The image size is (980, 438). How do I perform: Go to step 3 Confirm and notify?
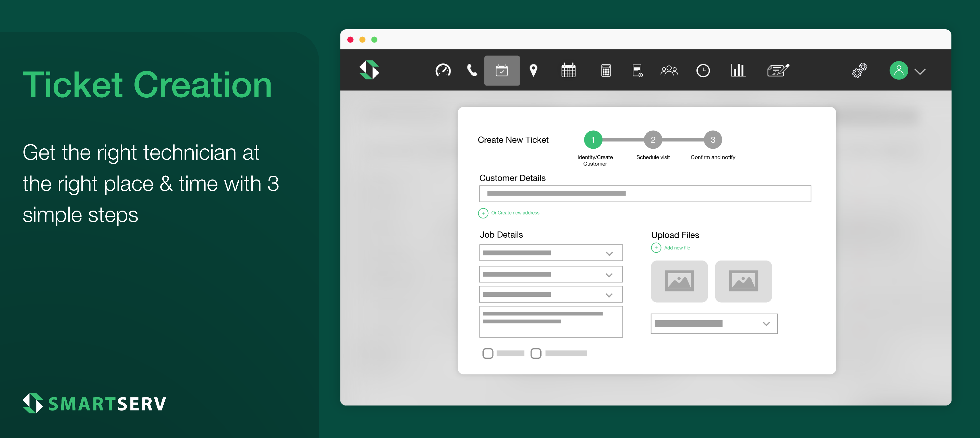(x=713, y=140)
